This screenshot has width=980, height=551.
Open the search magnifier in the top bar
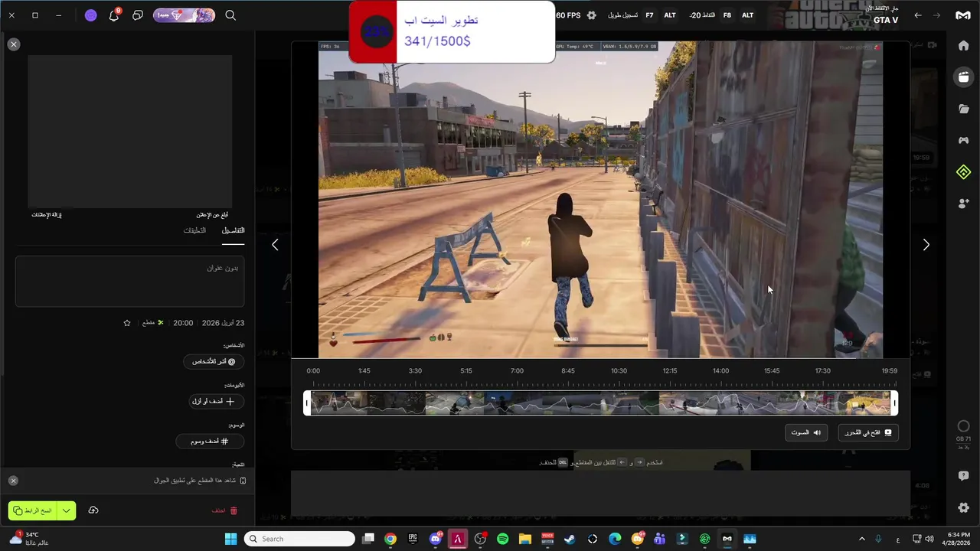230,15
